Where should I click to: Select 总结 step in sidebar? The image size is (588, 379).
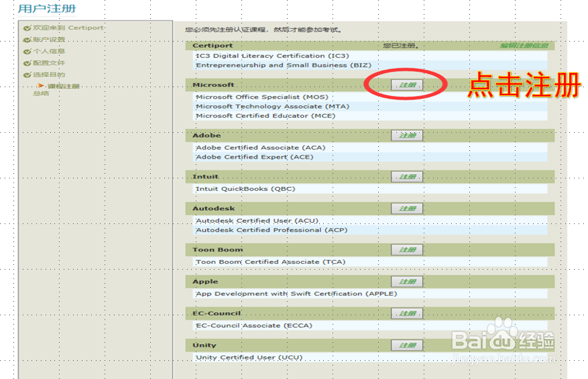41,94
